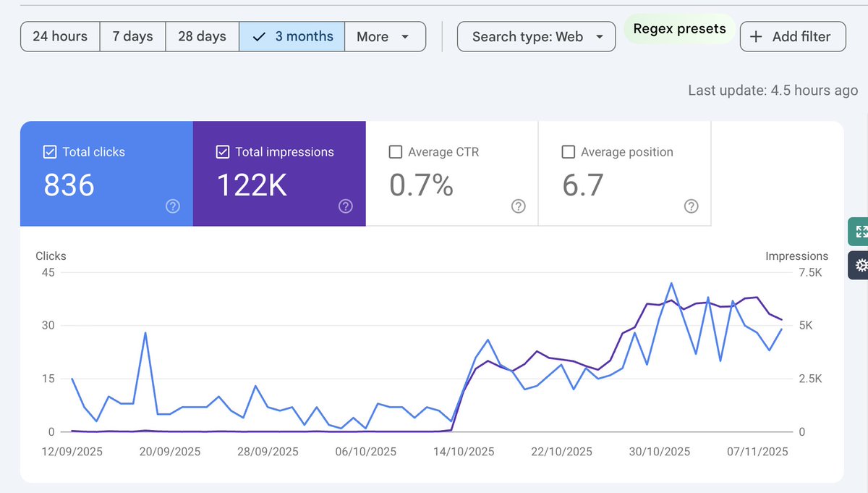Open the Search type: Web dropdown
Image resolution: width=868 pixels, height=493 pixels.
537,36
